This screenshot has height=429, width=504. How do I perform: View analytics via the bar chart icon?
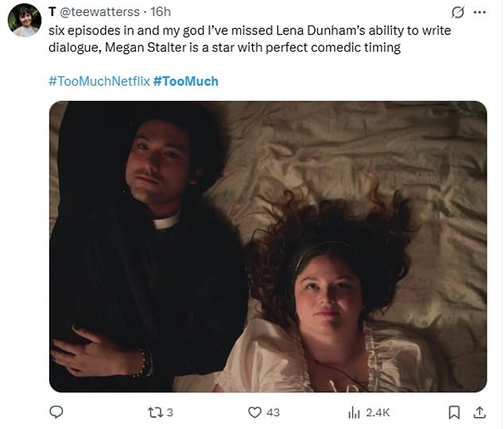pyautogui.click(x=354, y=412)
